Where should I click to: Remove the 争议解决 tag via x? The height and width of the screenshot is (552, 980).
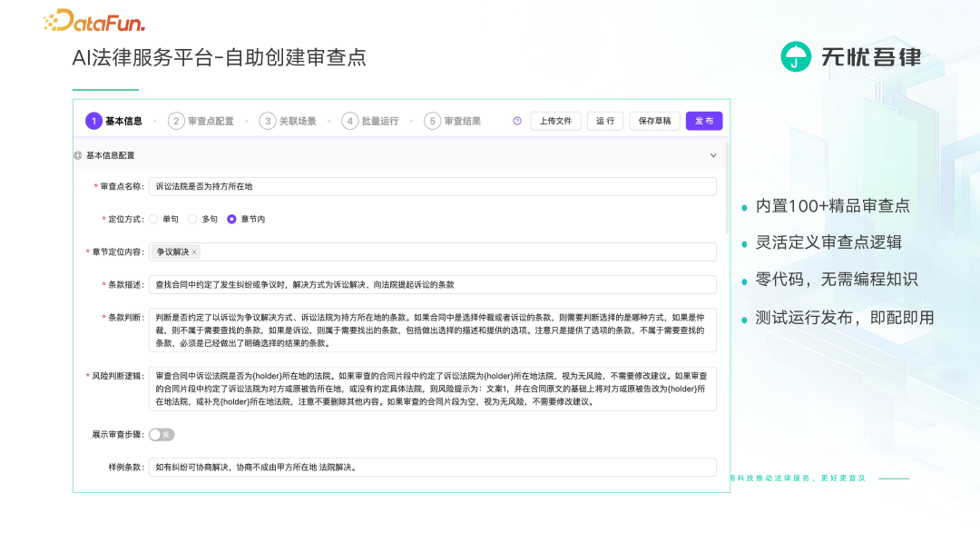(x=194, y=251)
